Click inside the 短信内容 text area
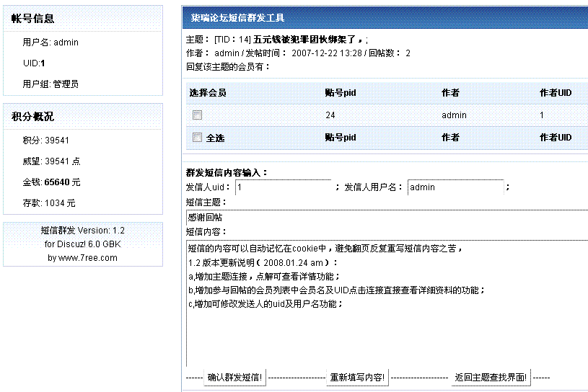The width and height of the screenshot is (588, 392). click(x=387, y=303)
